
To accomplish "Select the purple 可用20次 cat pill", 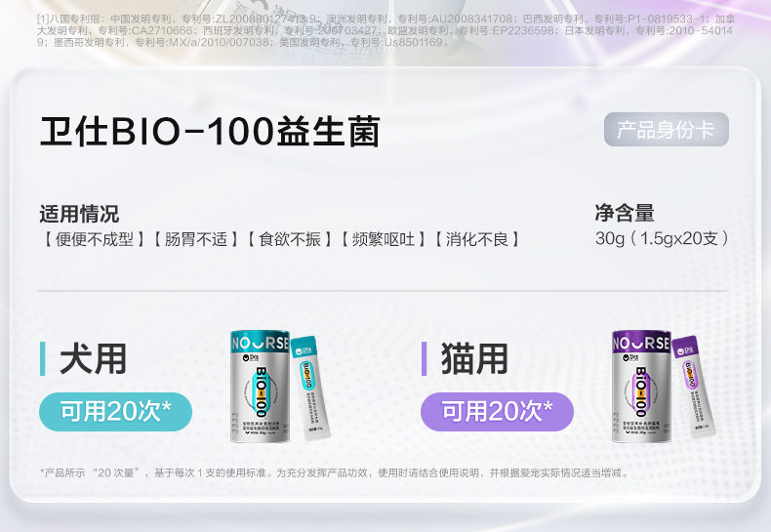I will click(x=497, y=412).
